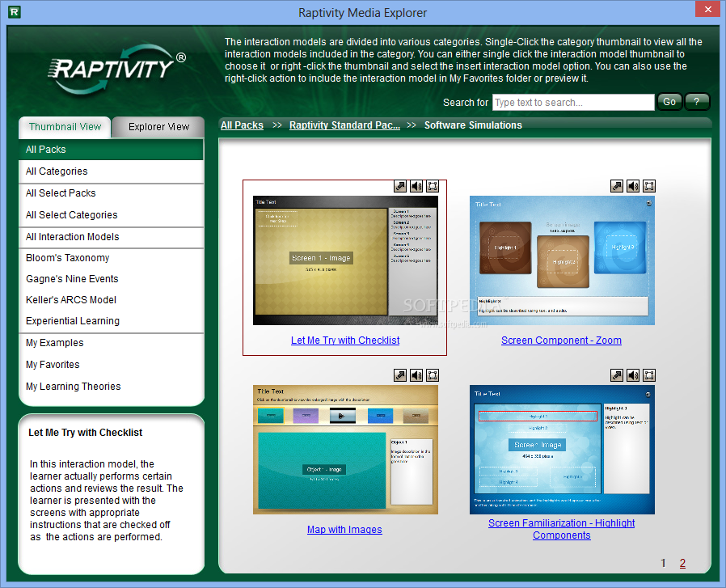726x588 pixels.
Task: Click speaker icon above Map with Images
Action: 416,375
